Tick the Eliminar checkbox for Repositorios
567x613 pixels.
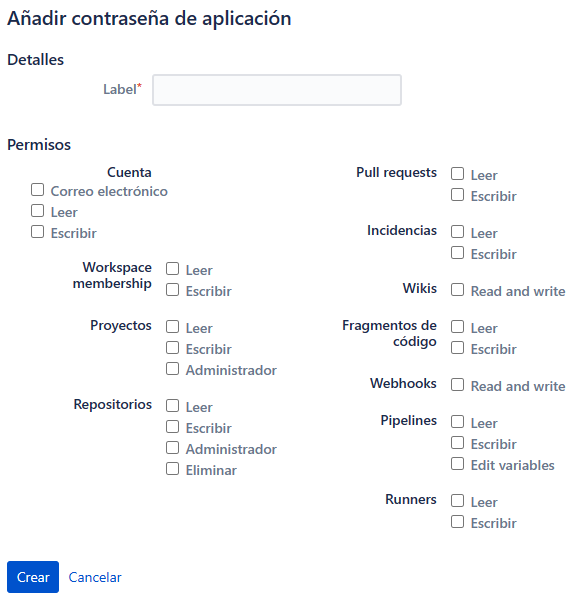click(x=172, y=469)
